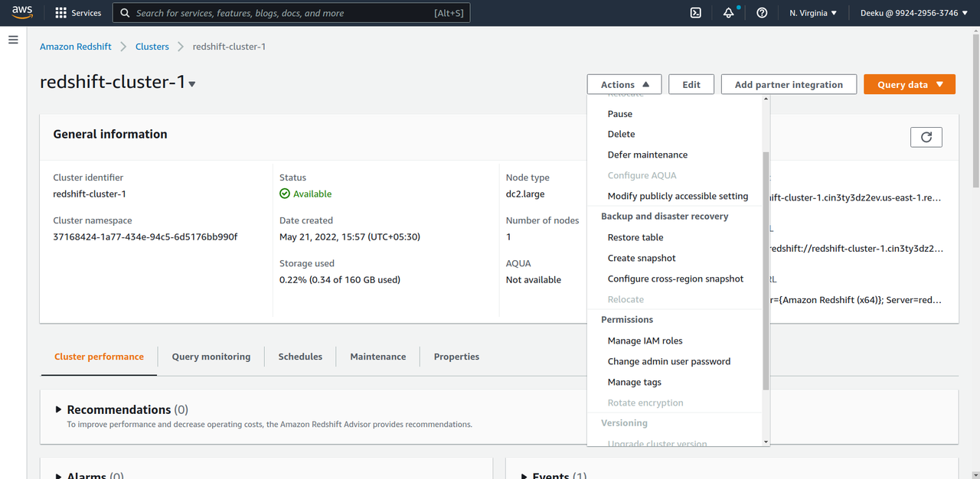Expand the Alarms section
Image resolution: width=980 pixels, height=479 pixels.
coord(59,475)
